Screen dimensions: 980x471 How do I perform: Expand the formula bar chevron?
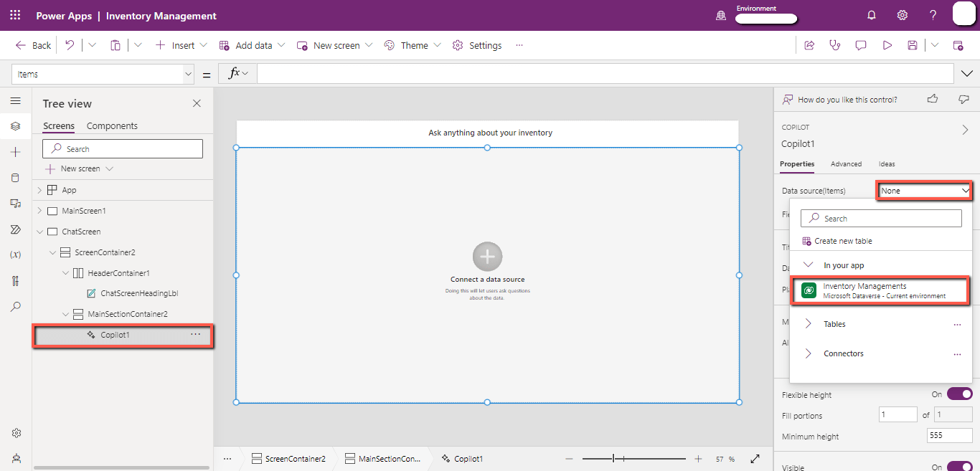[967, 74]
